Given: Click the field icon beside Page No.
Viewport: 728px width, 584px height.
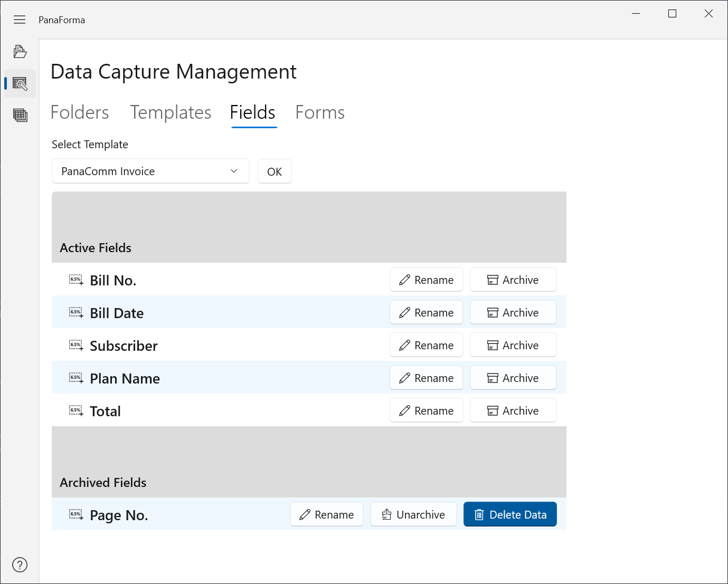Looking at the screenshot, I should [x=76, y=515].
